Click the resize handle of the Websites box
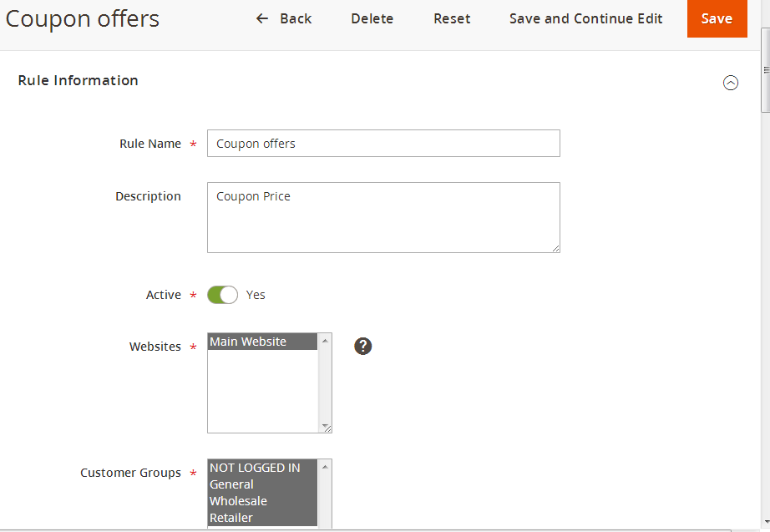 [326, 428]
